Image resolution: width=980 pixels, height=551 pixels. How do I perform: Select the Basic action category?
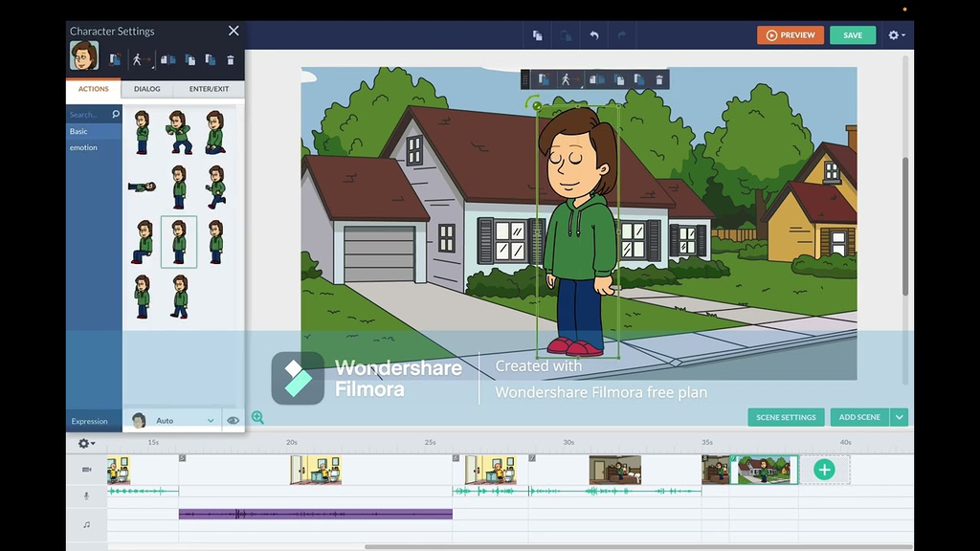[x=94, y=131]
